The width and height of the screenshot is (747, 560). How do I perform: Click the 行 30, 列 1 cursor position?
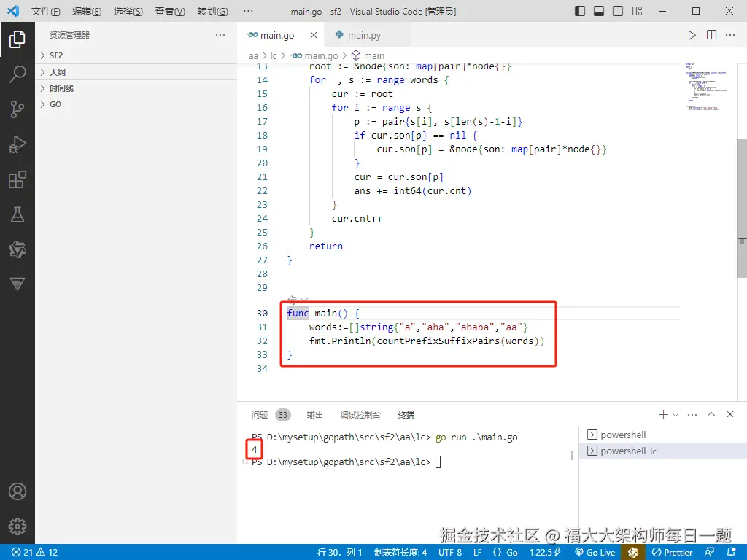pyautogui.click(x=339, y=553)
